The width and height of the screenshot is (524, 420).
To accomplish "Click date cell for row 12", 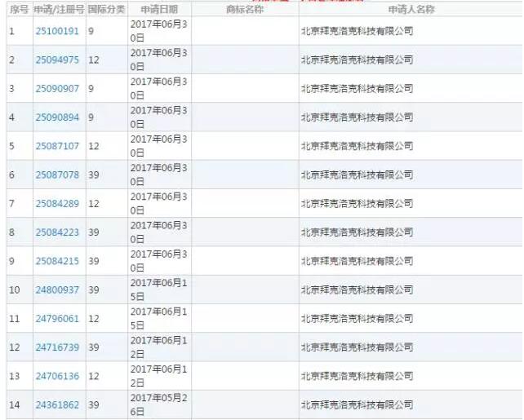I will (x=158, y=347).
